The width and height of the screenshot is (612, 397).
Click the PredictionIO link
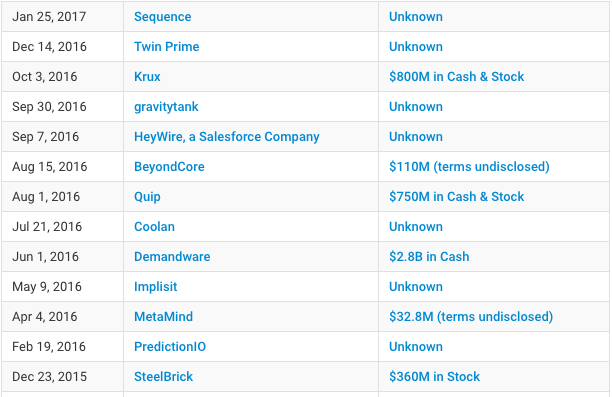170,347
